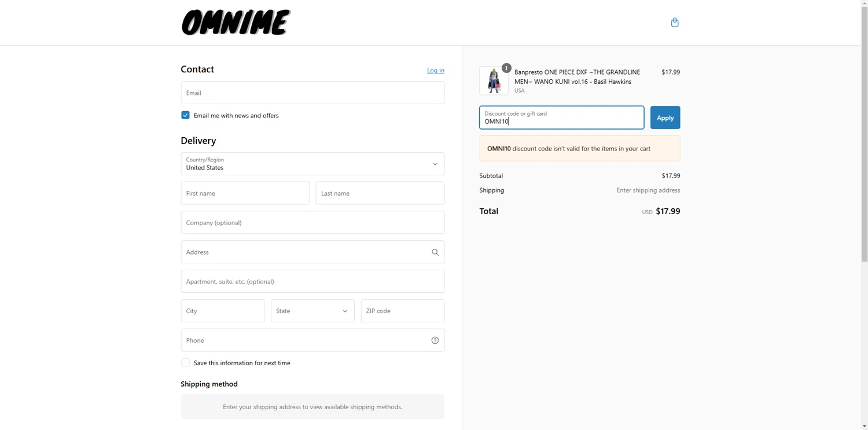Click the address search magnifier icon
This screenshot has width=868, height=430.
click(435, 252)
